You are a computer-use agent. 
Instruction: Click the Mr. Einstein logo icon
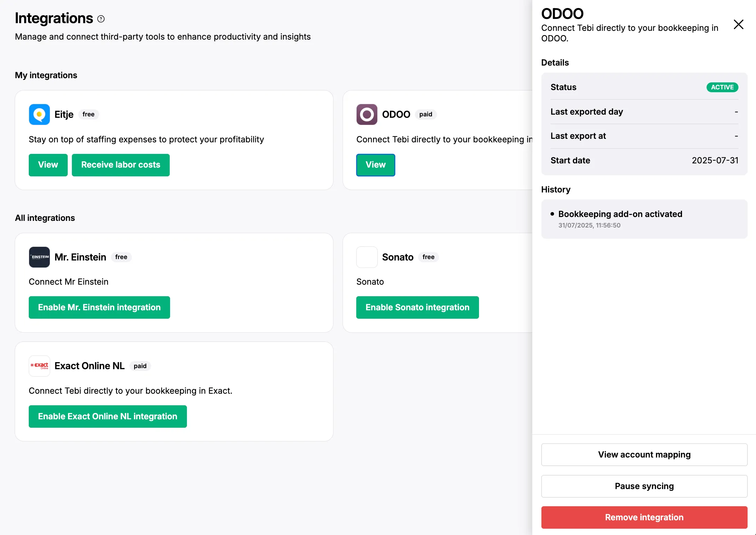(x=39, y=257)
